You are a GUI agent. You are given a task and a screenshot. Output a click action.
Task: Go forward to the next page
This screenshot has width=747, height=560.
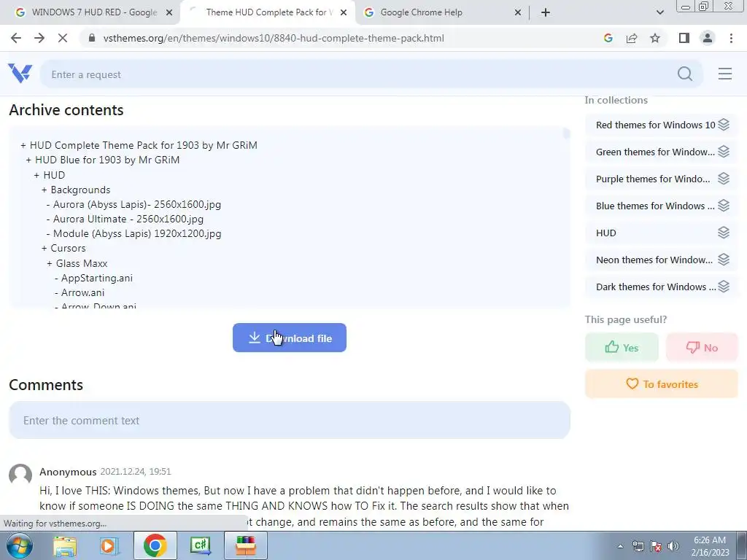[x=39, y=38]
